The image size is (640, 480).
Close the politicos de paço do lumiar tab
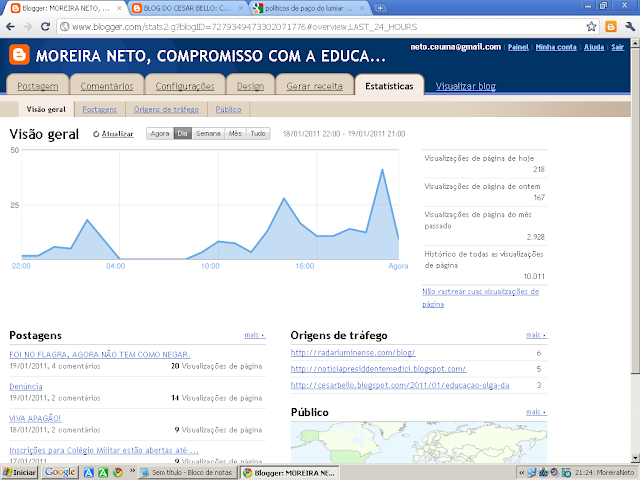[362, 8]
